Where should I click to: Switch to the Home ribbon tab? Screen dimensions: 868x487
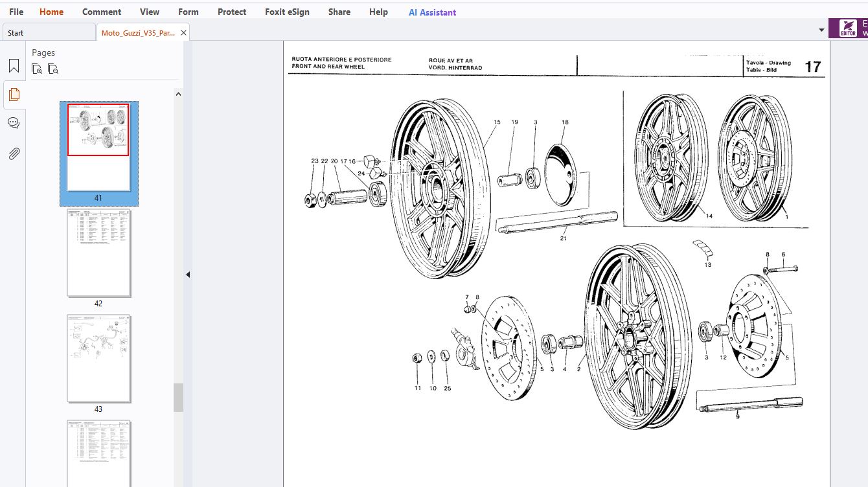[x=52, y=12]
